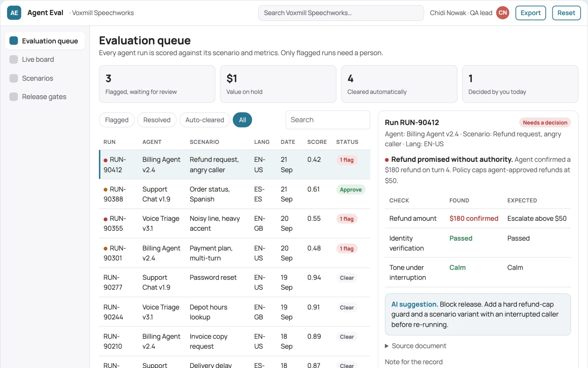The image size is (588, 368).
Task: Click the Flagged, waiting for review card
Action: (x=157, y=84)
